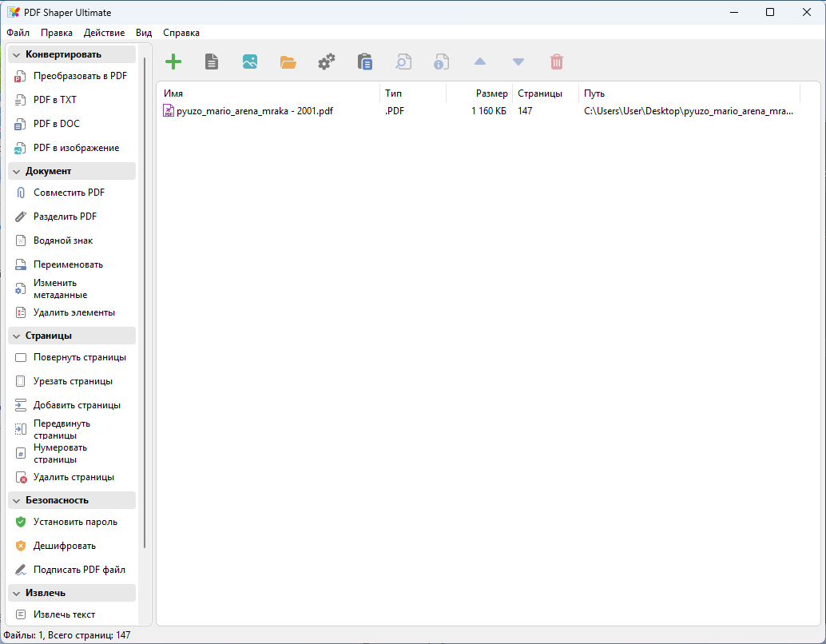Screen dimensions: 826x644
Task: Click the move down arrow icon
Action: (518, 62)
